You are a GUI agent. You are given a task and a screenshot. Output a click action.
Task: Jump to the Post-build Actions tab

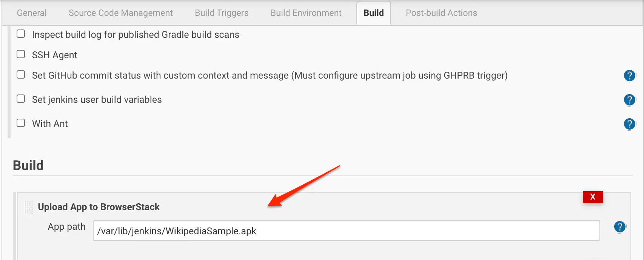coord(441,13)
